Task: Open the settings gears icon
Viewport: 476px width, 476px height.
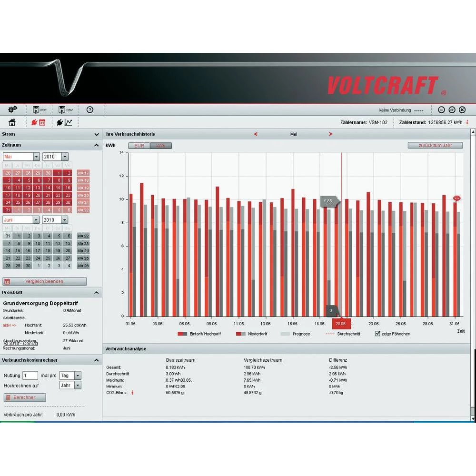Action: [13, 110]
